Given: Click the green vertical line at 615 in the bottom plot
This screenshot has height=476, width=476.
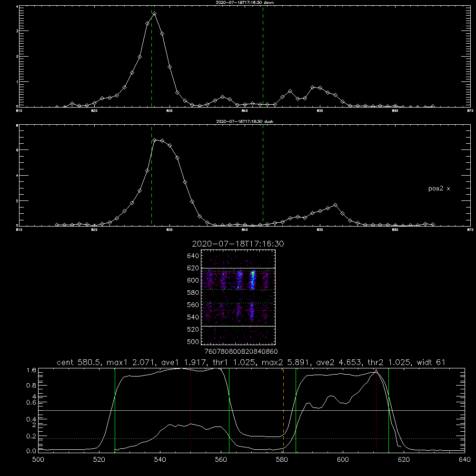Looking at the screenshot, I should click(x=388, y=410).
